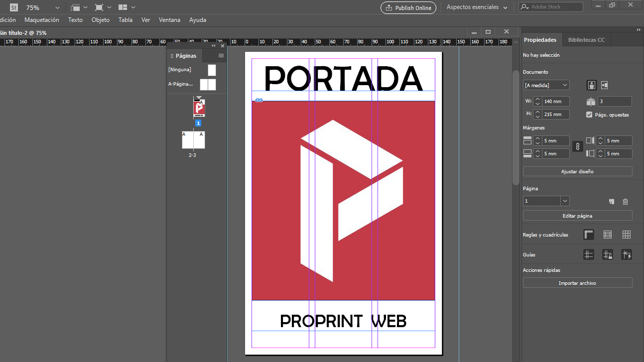Click the 140 mm width field

(555, 101)
